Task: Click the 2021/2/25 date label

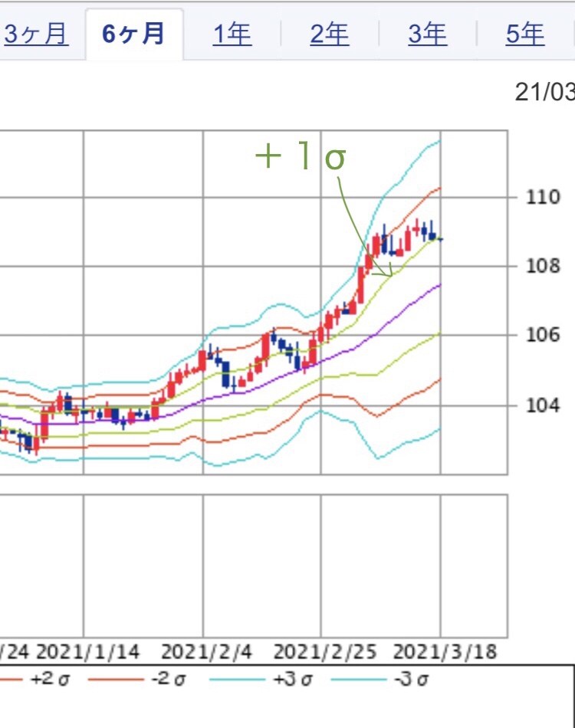Action: (324, 652)
